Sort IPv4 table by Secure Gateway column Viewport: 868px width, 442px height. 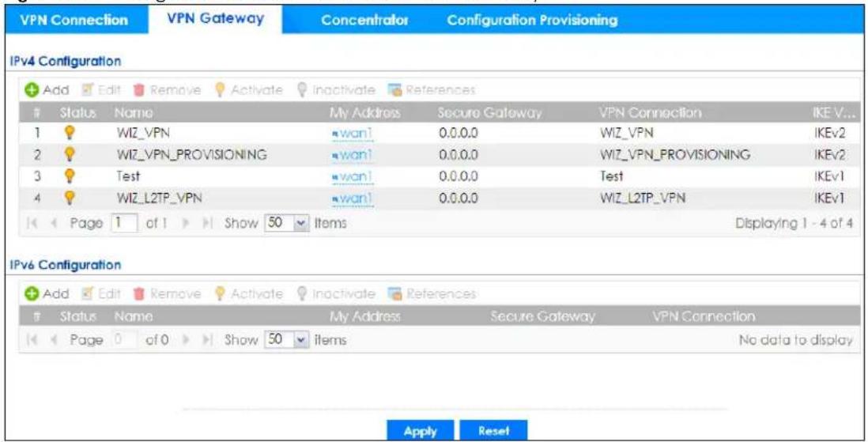489,112
